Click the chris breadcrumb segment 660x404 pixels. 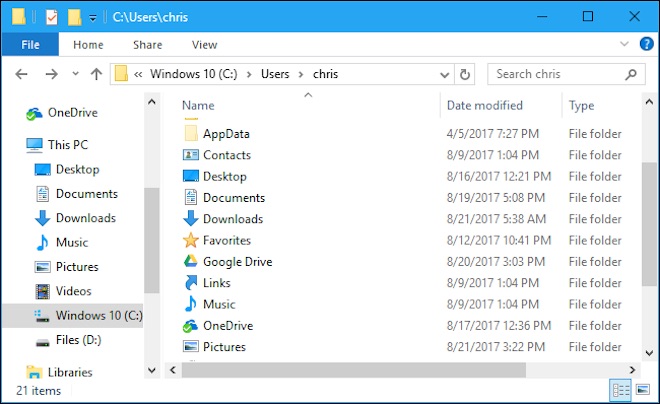[325, 74]
